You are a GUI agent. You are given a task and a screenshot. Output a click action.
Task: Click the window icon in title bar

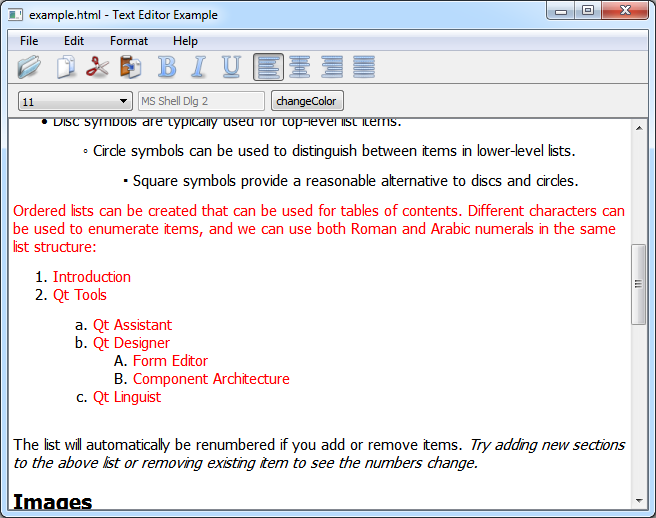pyautogui.click(x=15, y=15)
